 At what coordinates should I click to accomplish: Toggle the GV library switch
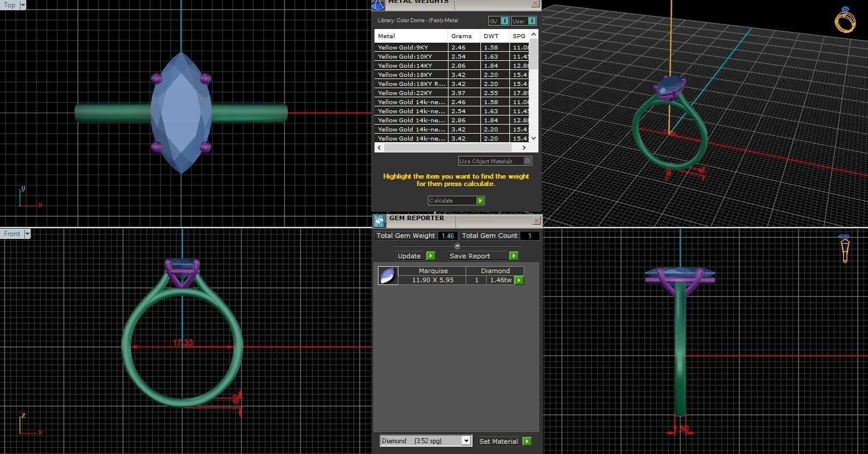pos(499,21)
